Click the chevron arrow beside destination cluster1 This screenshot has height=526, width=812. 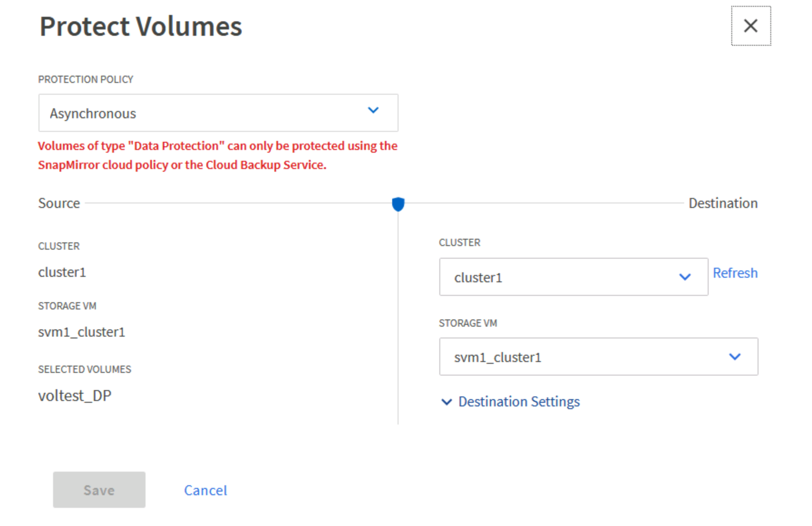(685, 277)
